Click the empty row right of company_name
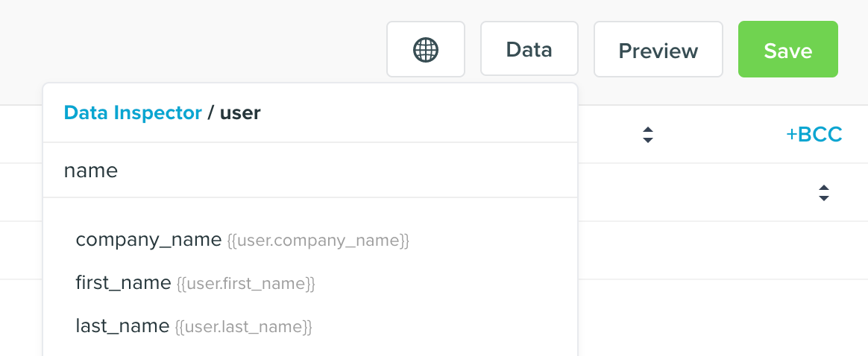The height and width of the screenshot is (356, 868). point(716,250)
